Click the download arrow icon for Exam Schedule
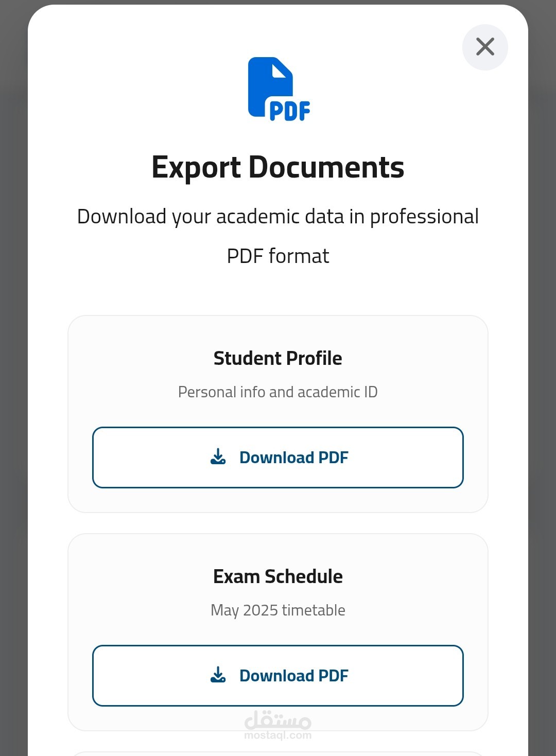Image resolution: width=556 pixels, height=756 pixels. point(218,675)
